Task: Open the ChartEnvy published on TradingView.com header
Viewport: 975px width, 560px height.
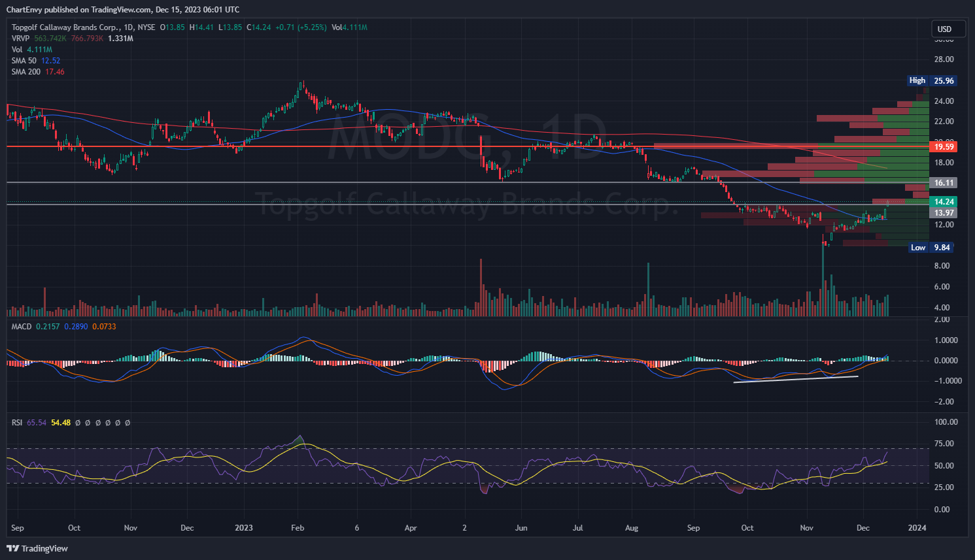Action: [x=123, y=10]
